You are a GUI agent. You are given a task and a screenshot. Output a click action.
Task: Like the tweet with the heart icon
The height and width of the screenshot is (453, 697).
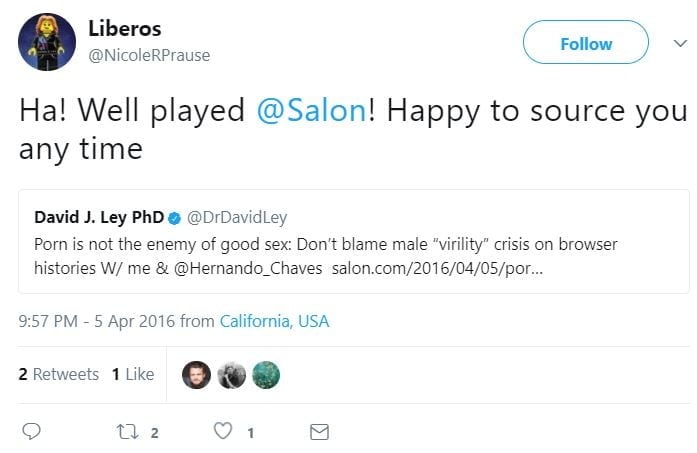(x=224, y=432)
